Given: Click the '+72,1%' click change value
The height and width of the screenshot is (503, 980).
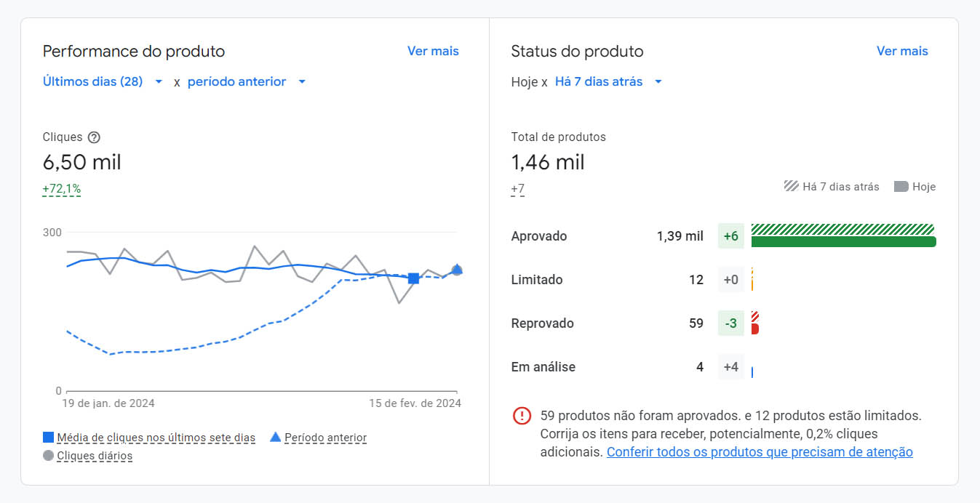Looking at the screenshot, I should (62, 189).
